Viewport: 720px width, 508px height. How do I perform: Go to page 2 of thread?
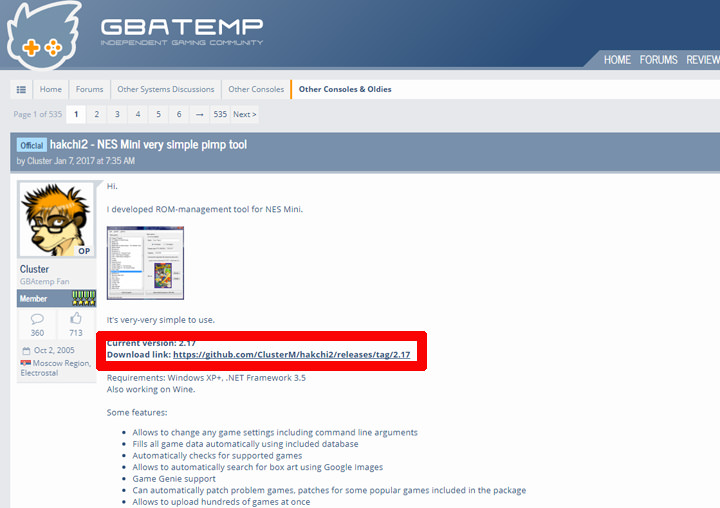pos(97,114)
